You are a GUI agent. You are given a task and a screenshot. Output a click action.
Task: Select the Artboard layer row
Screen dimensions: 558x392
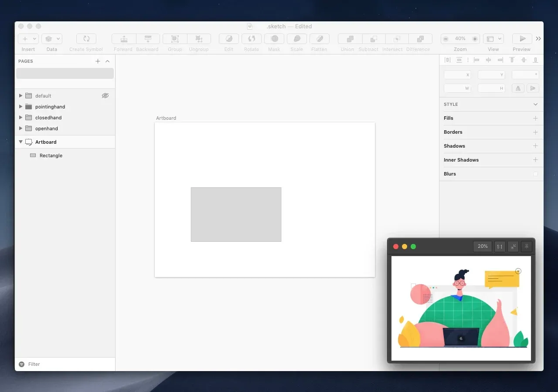65,142
